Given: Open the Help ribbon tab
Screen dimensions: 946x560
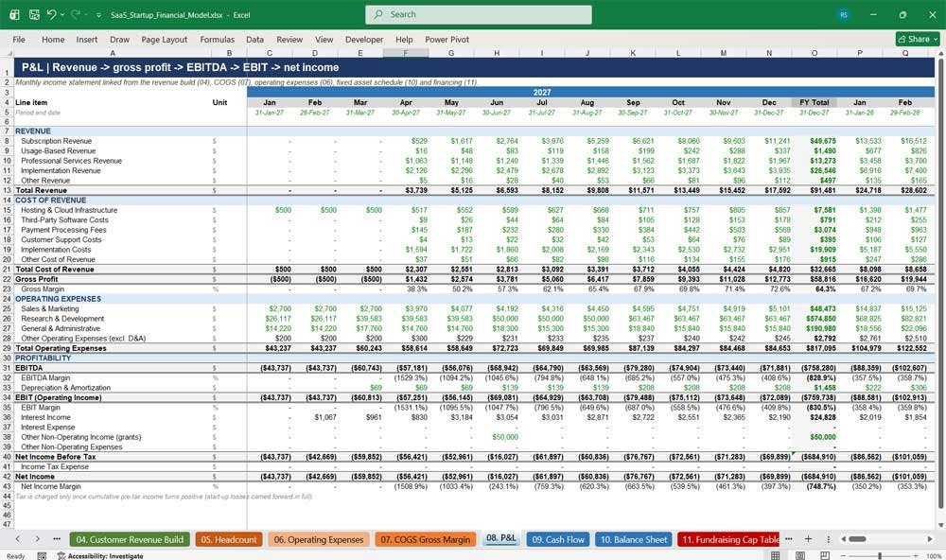Looking at the screenshot, I should coord(404,39).
